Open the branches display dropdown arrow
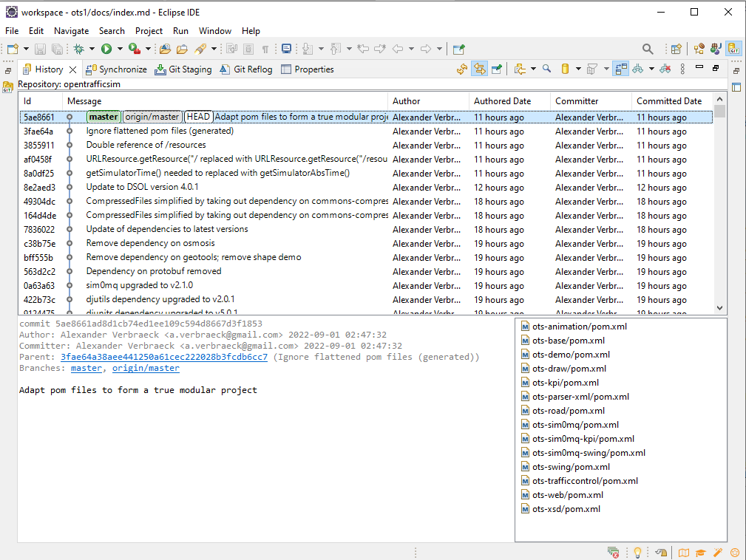Image resolution: width=746 pixels, height=560 pixels. pos(651,69)
